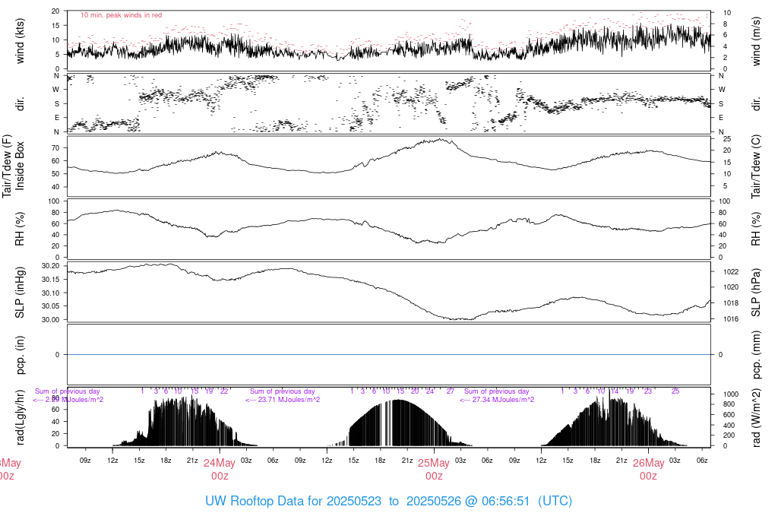This screenshot has width=778, height=532.
Task: Click the '10 min. peak winds in red' note
Action: (121, 15)
